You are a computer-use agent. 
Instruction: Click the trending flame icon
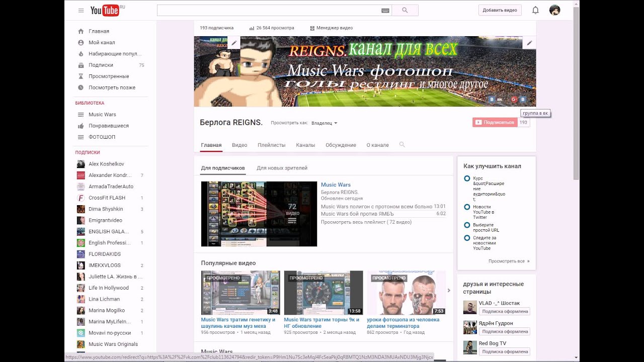coord(80,54)
